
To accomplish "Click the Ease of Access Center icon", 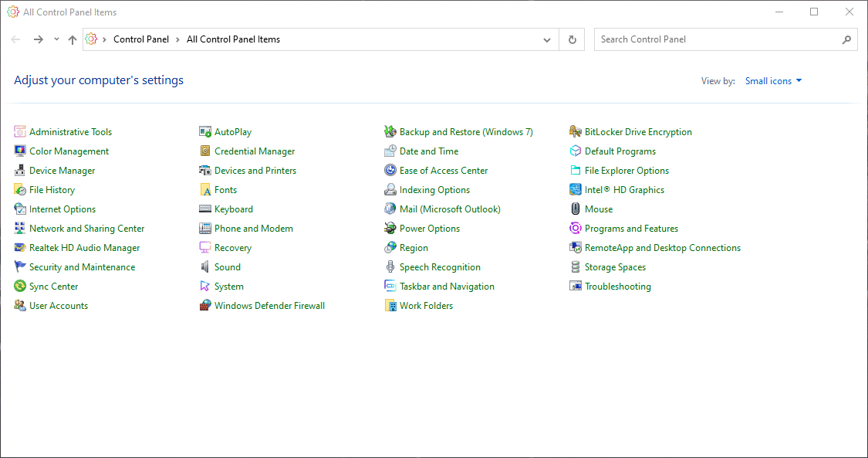I will [390, 171].
